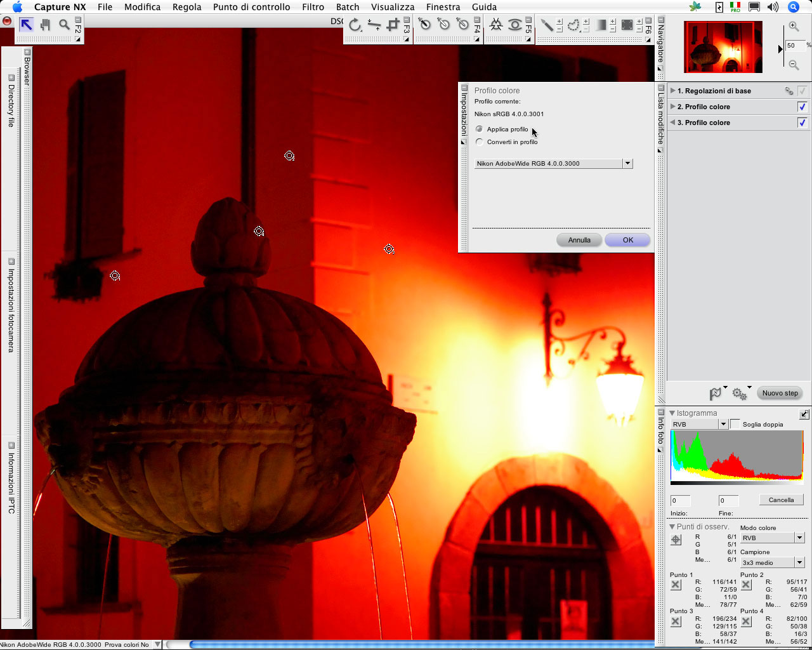Click the Navigator thumbnail preview

click(723, 47)
